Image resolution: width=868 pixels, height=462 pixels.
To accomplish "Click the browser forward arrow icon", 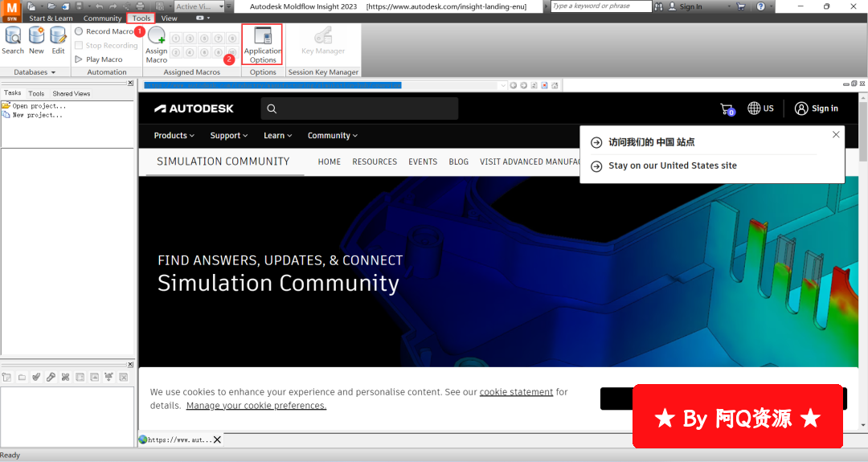I will 524,85.
